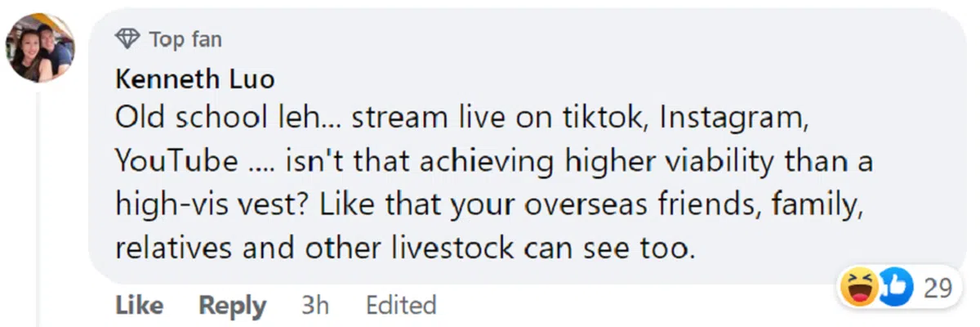Image resolution: width=980 pixels, height=327 pixels.
Task: Open the 3h comment timestamp
Action: [x=315, y=306]
